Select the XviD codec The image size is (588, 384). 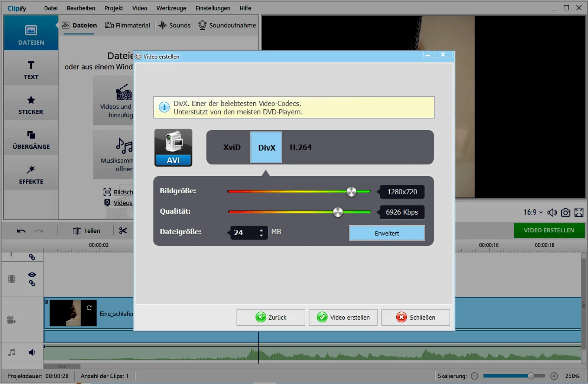232,147
